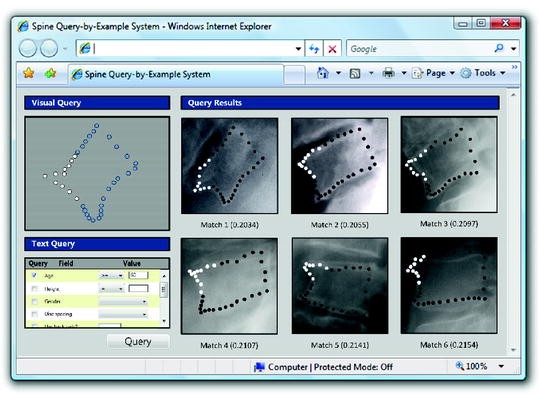Select the Print icon

coord(388,73)
